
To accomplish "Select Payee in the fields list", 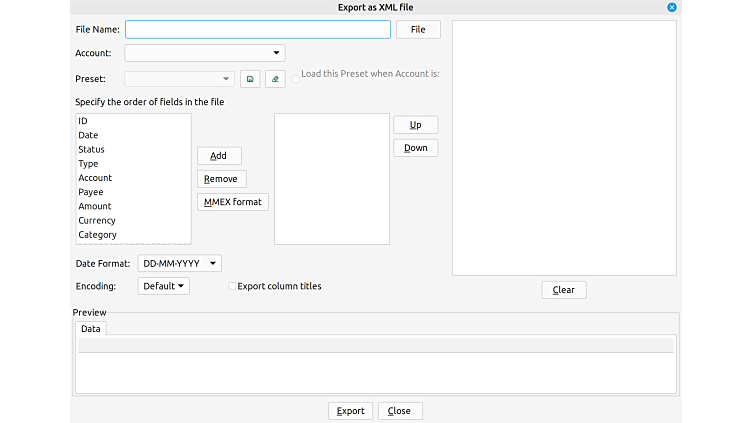I will pos(91,192).
